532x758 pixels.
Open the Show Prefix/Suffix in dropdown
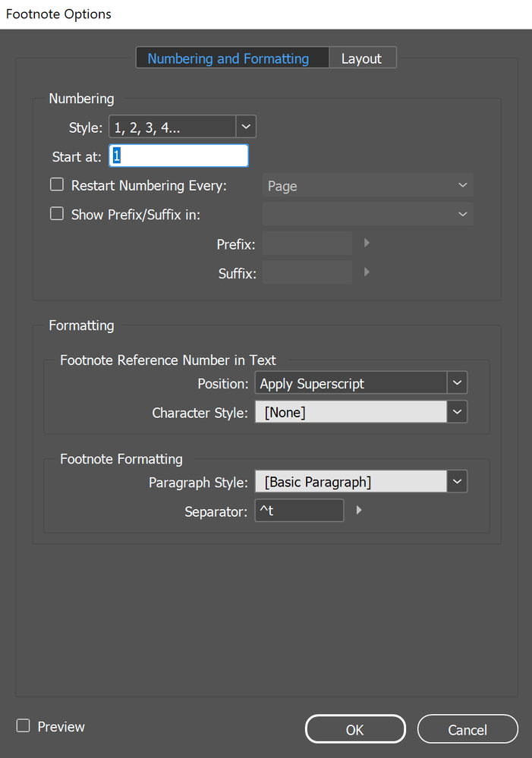(367, 214)
